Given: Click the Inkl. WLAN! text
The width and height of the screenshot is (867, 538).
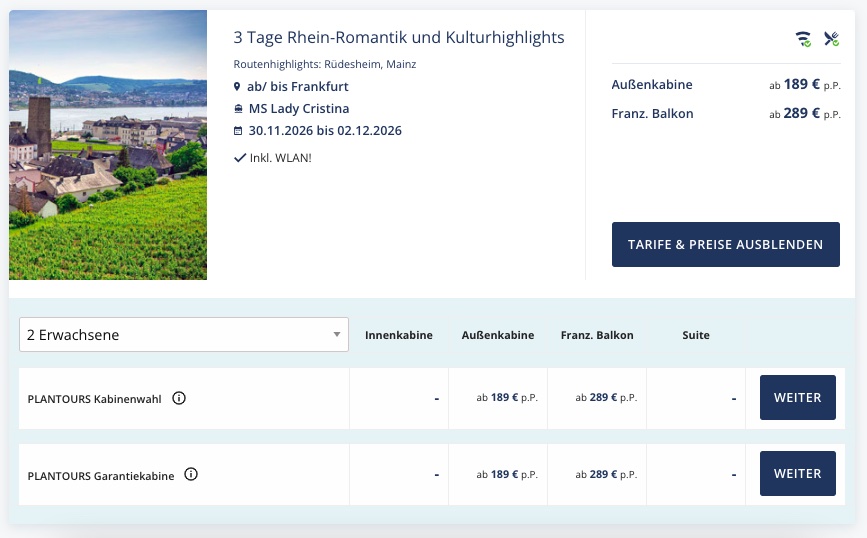Looking at the screenshot, I should (281, 158).
